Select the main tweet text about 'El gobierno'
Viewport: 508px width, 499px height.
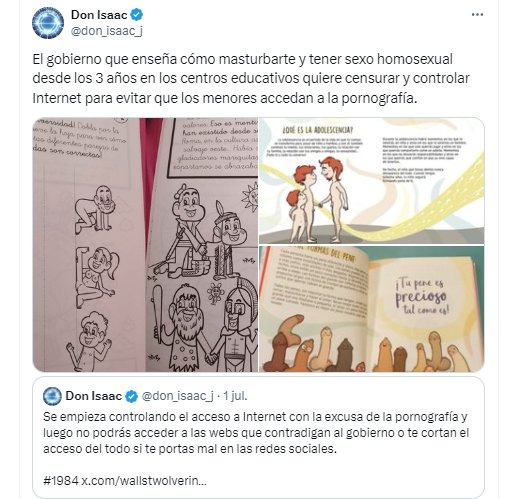(x=251, y=79)
